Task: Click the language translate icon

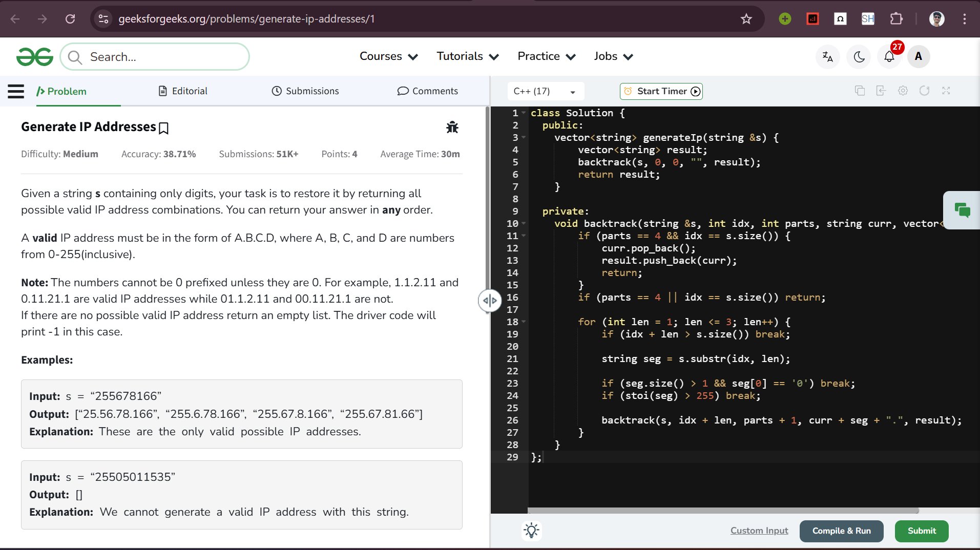Action: point(827,57)
